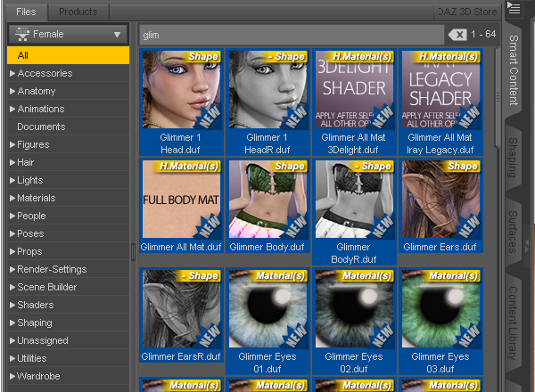Viewport: 535px width, 392px height.
Task: Select Glimmer All Mat Iray Legacy.duf item
Action: [440, 102]
